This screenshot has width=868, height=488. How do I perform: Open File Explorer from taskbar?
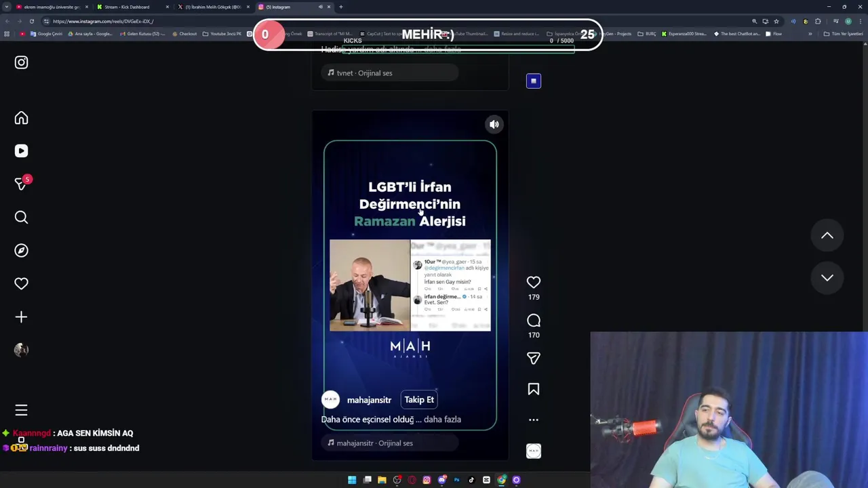(x=382, y=480)
